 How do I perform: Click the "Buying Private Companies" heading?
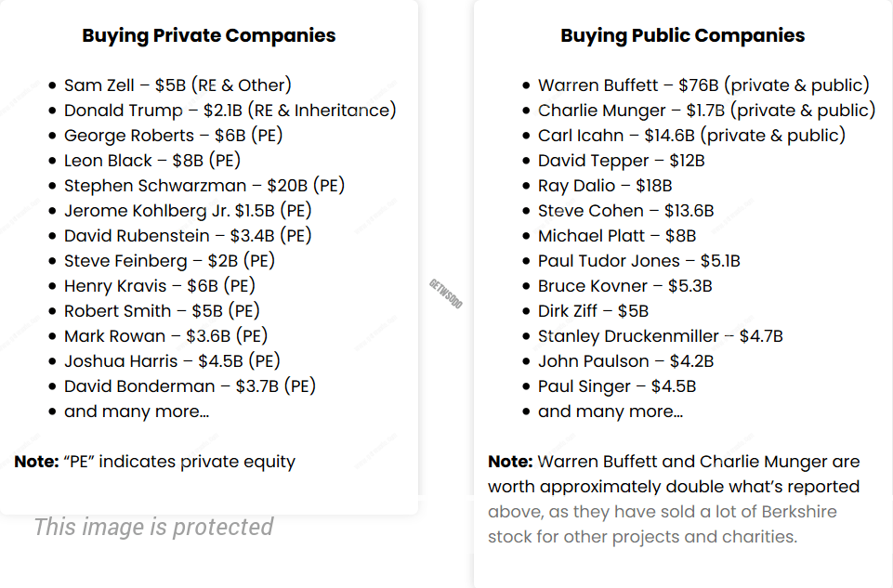[x=209, y=36]
